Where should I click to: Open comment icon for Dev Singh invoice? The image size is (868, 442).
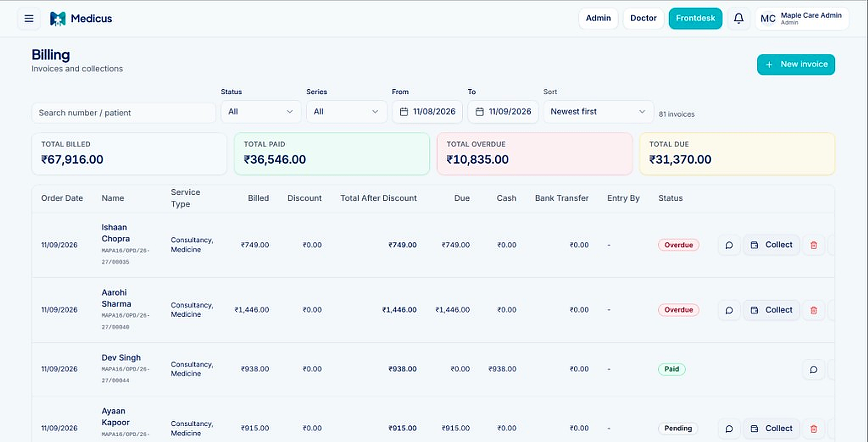tap(814, 370)
